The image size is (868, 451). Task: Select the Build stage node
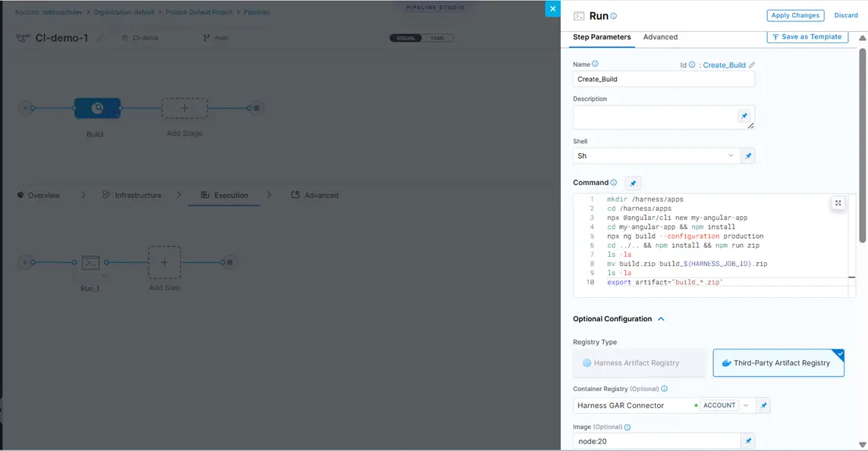[x=97, y=108]
